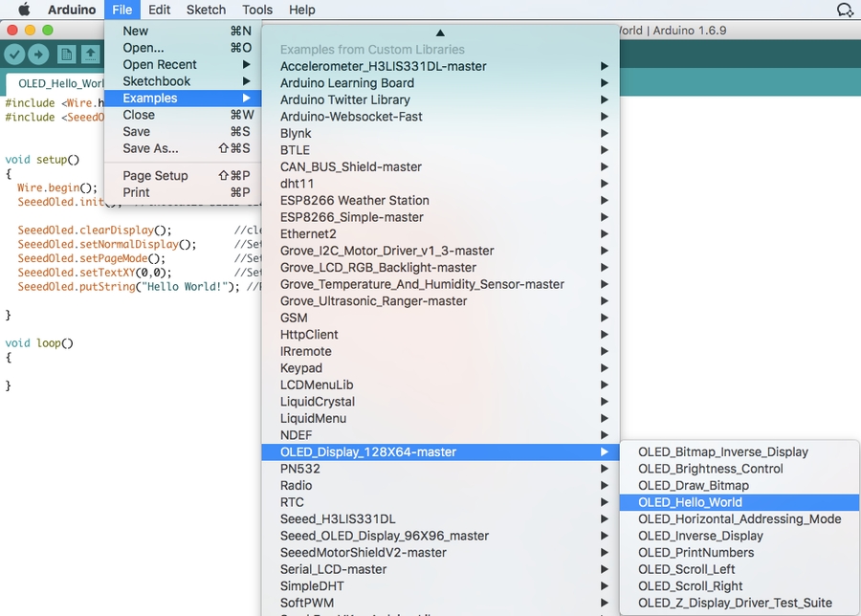Image resolution: width=861 pixels, height=616 pixels.
Task: Click the Open sketch up-arrow icon
Action: pos(90,55)
